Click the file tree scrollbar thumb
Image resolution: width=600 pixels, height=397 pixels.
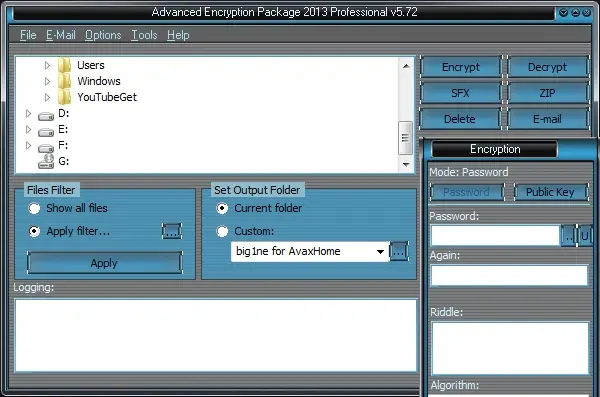pyautogui.click(x=406, y=138)
